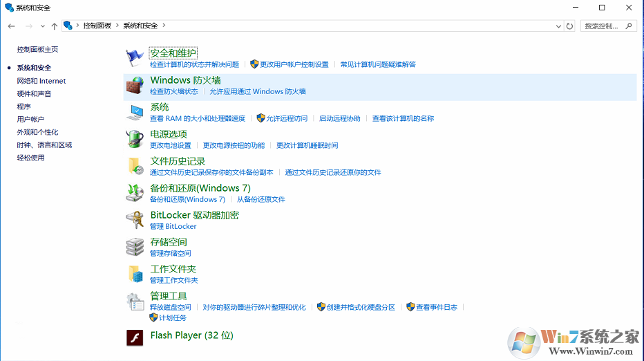Screen dimensions: 644x361
Task: Open 更改用户帐户控制设置 link
Action: [294, 64]
